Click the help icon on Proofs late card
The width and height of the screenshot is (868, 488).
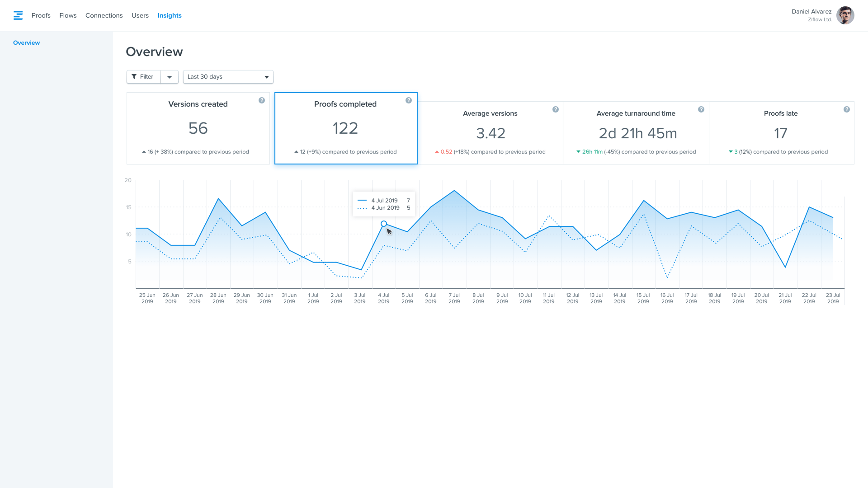[x=847, y=109]
